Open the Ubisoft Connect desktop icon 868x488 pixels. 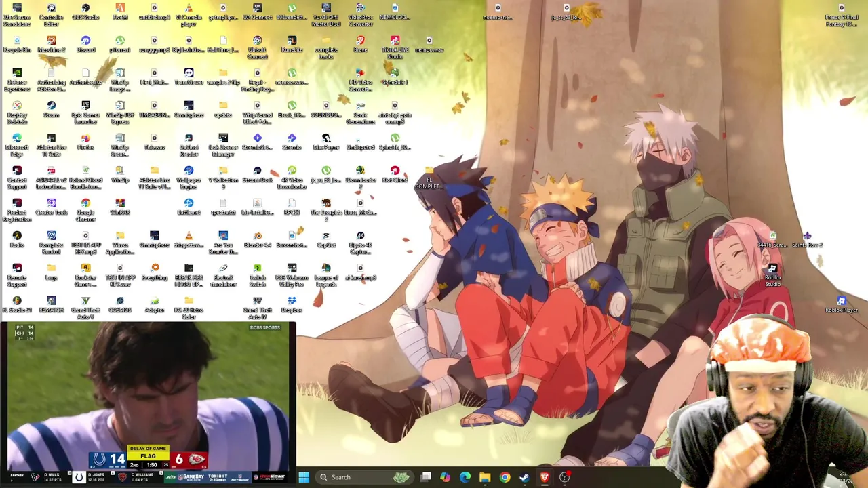257,48
